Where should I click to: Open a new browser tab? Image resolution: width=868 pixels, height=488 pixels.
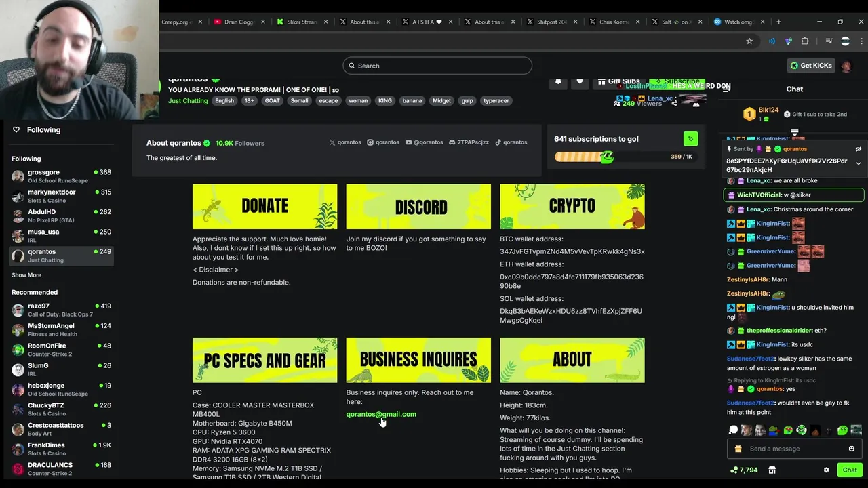(778, 22)
